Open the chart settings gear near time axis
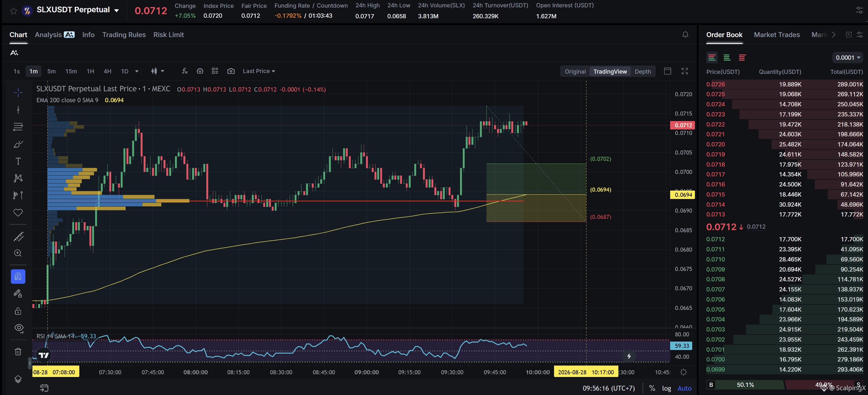868x395 pixels. pos(683,372)
